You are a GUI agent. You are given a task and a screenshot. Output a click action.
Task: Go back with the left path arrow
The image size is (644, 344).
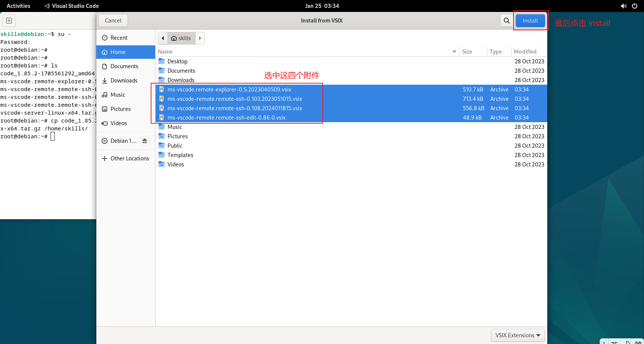[x=163, y=38]
